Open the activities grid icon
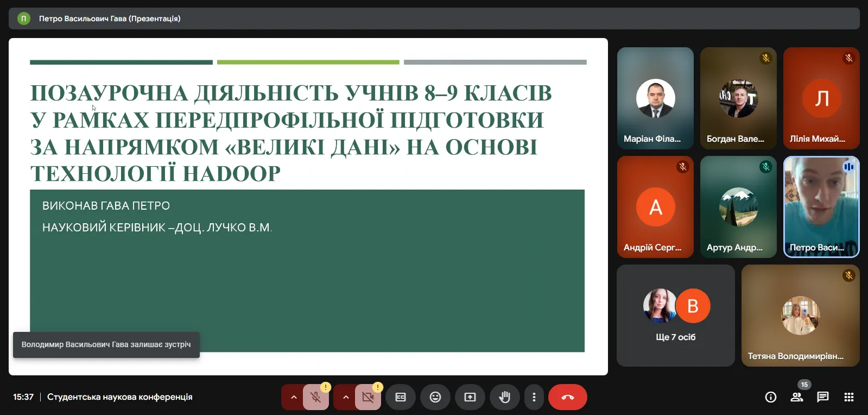This screenshot has width=868, height=415. tap(849, 397)
